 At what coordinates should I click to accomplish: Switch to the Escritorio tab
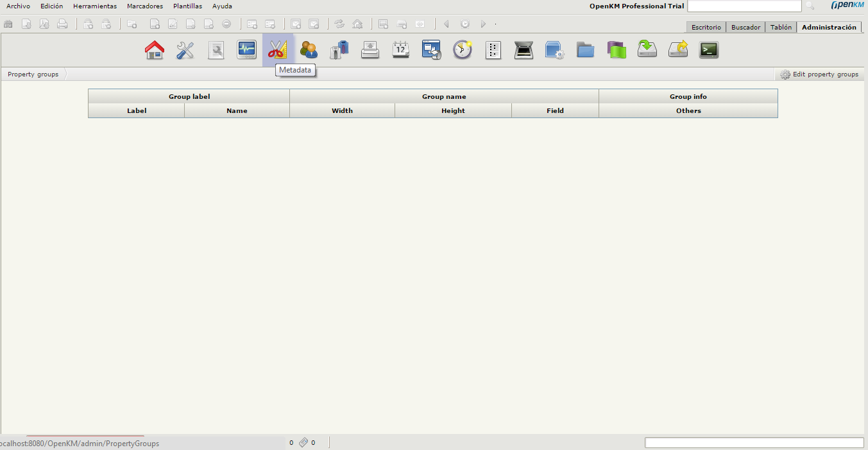(706, 28)
